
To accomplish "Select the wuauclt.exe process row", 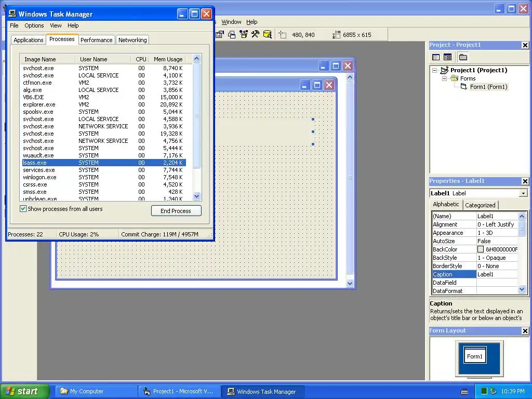I will pos(104,155).
